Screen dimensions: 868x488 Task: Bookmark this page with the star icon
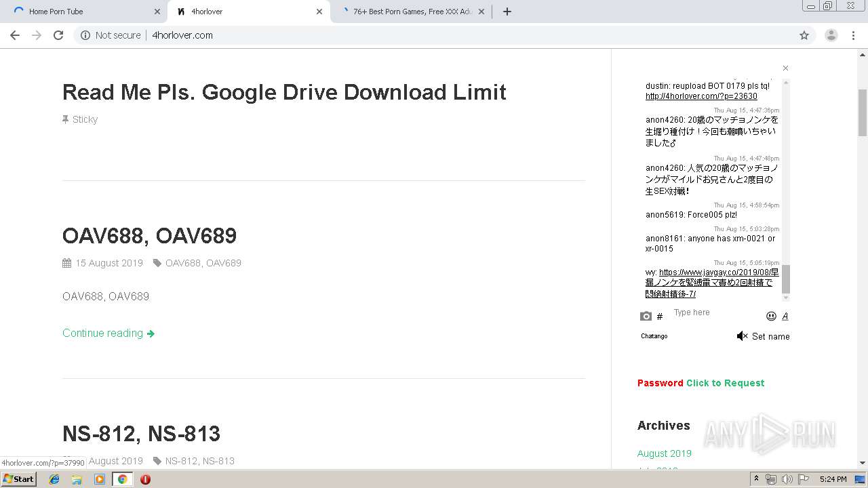pos(804,35)
